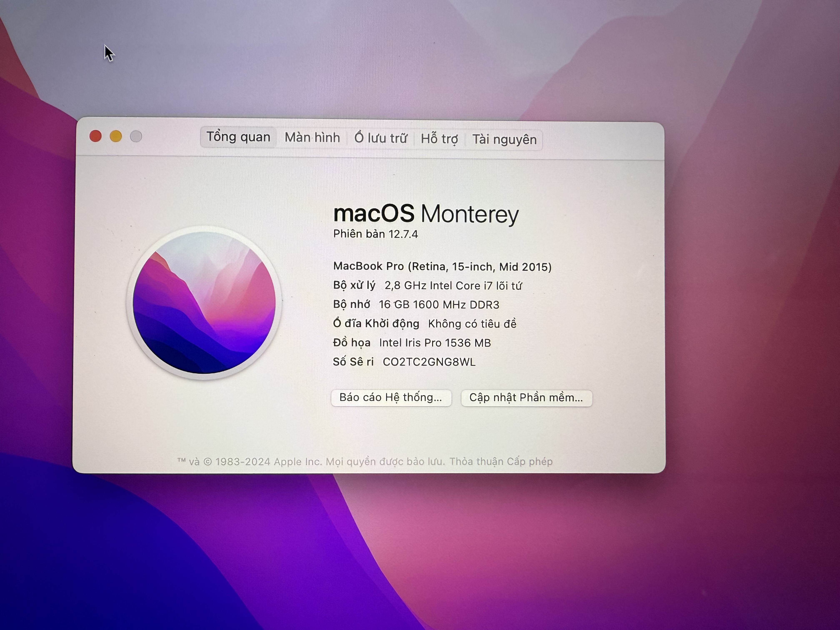Click the Ổ đĩa Khởi động label

pyautogui.click(x=376, y=324)
